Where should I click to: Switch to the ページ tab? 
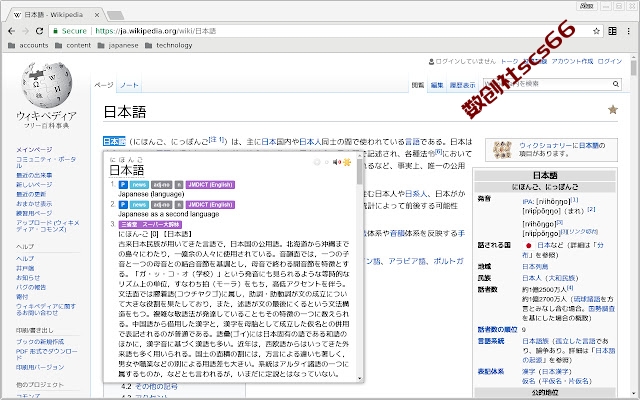(104, 85)
